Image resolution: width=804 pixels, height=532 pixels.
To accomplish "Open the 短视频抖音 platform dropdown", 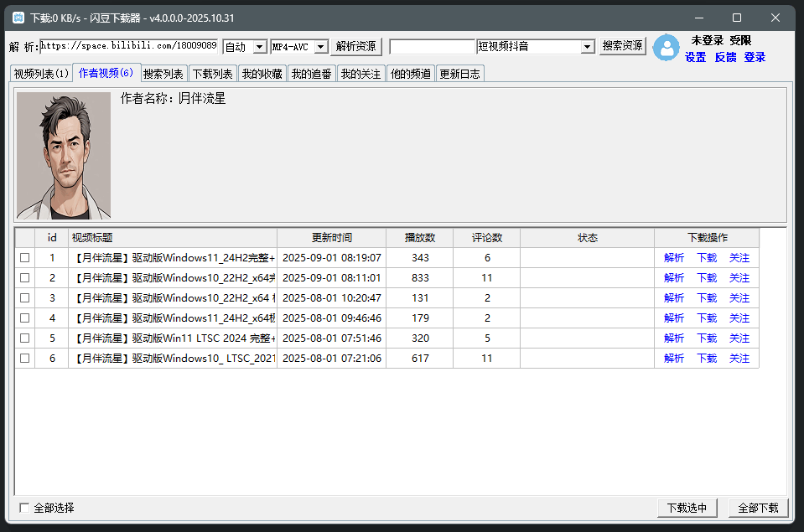I will coord(535,47).
